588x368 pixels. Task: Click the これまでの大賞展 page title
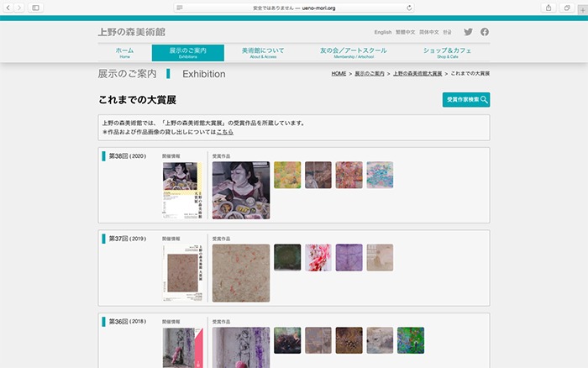pyautogui.click(x=137, y=100)
